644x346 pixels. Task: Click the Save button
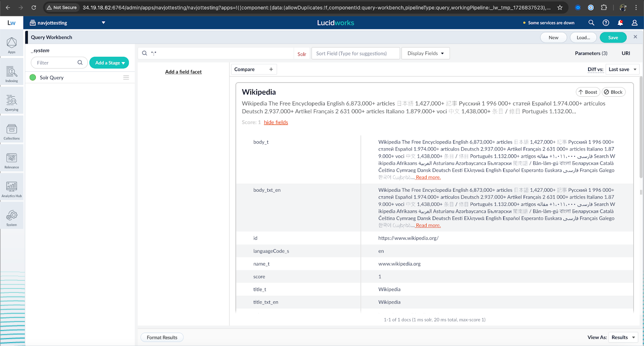tap(613, 37)
